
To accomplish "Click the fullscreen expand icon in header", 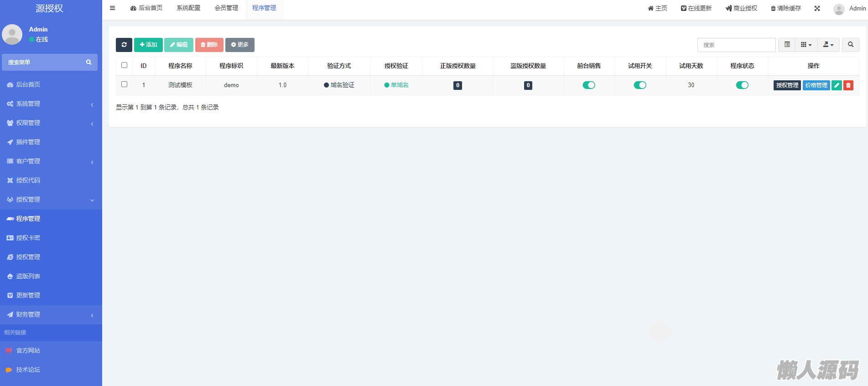I will pos(817,8).
